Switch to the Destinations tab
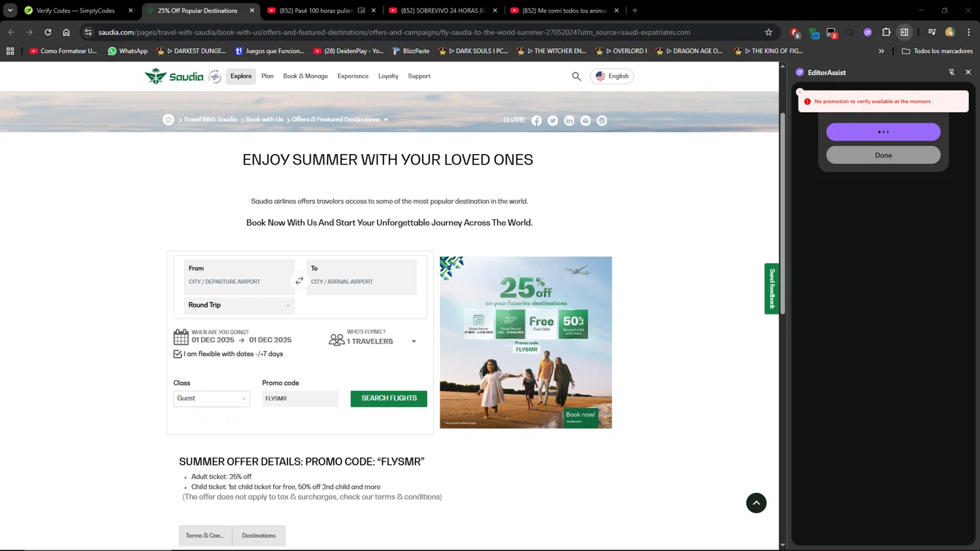This screenshot has width=980, height=551. (x=259, y=535)
